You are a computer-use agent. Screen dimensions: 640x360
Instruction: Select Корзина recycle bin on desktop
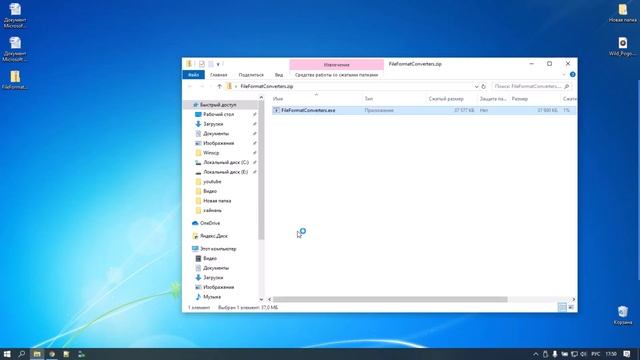pos(622,316)
